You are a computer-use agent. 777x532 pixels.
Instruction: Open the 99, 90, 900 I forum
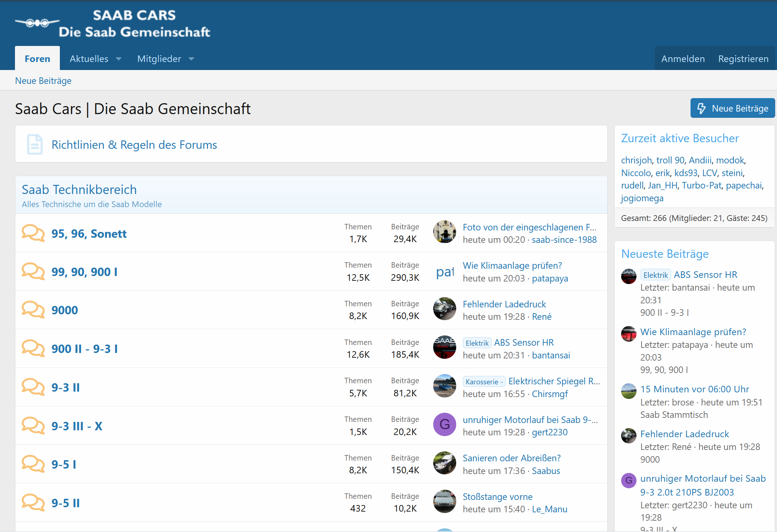[84, 272]
